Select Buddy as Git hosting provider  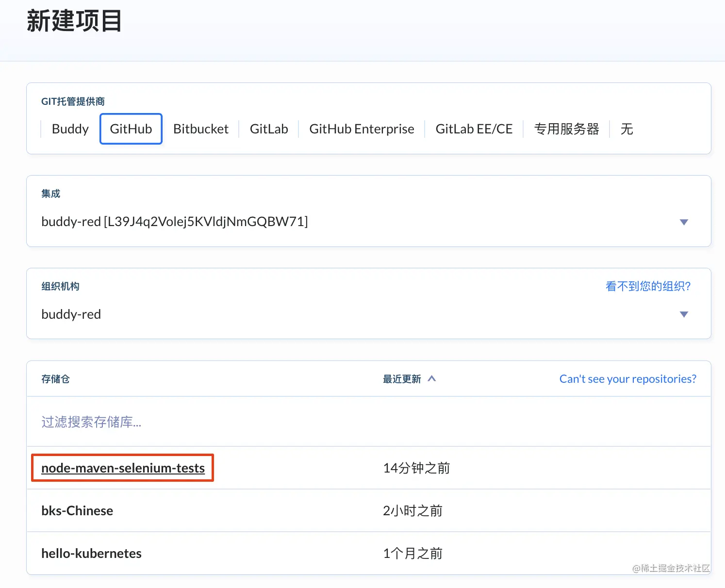click(x=70, y=129)
